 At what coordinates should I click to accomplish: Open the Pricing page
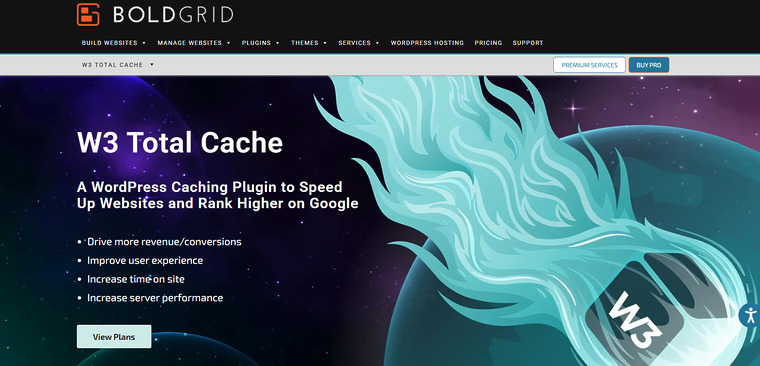[488, 43]
